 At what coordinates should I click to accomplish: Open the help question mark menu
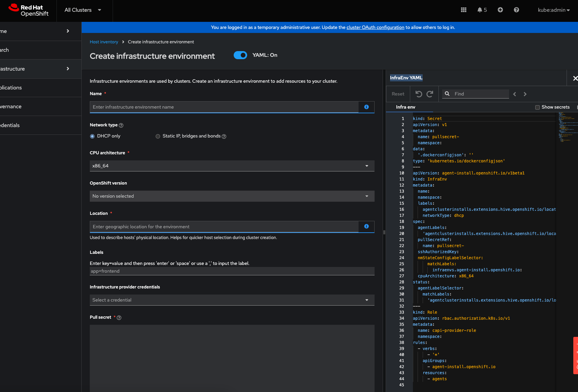[x=516, y=10]
